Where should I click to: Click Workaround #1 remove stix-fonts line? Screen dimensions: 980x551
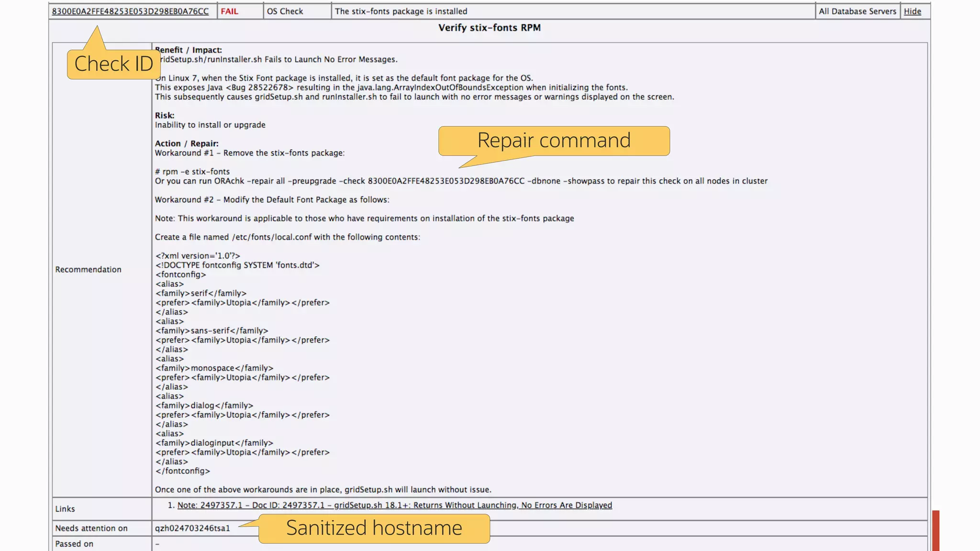249,153
